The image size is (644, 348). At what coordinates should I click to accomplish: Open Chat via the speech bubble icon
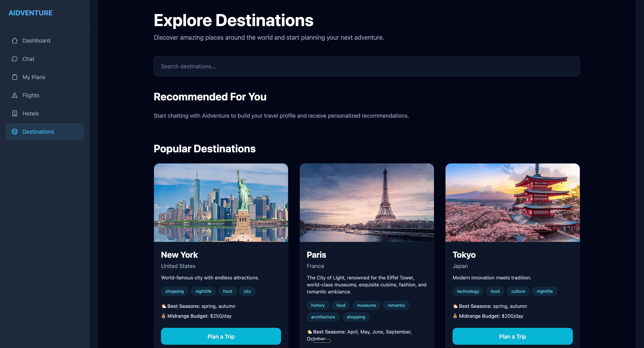tap(15, 59)
